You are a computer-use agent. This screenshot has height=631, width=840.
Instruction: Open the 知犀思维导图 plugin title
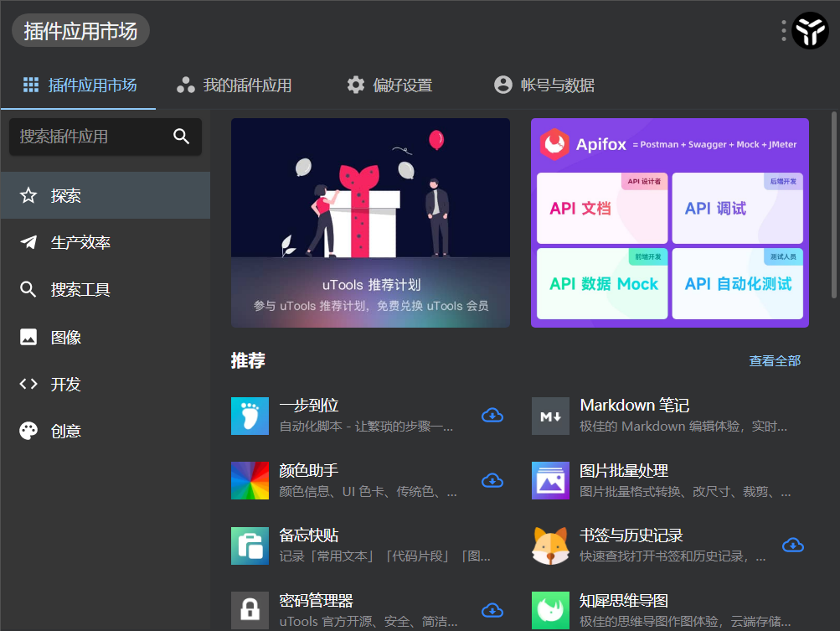point(624,601)
